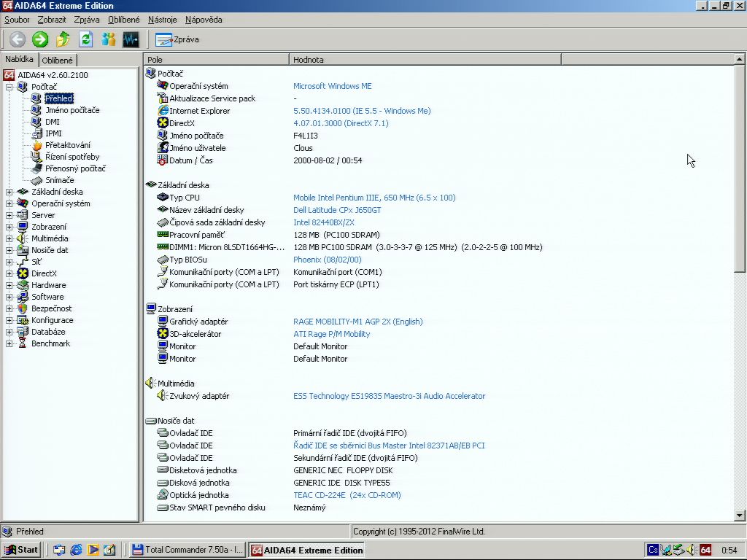Viewport: 747px width, 560px height.
Task: Open the Users toolbar icon
Action: tap(108, 39)
